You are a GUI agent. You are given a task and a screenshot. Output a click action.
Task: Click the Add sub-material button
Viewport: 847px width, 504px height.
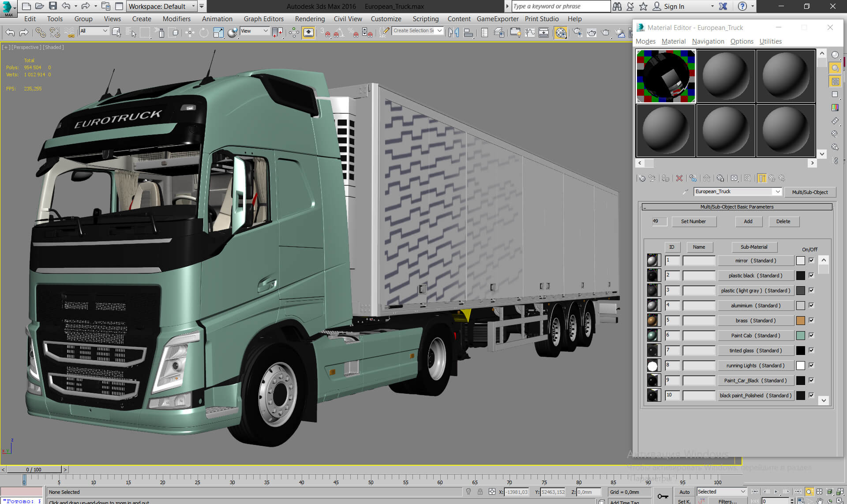pyautogui.click(x=748, y=222)
